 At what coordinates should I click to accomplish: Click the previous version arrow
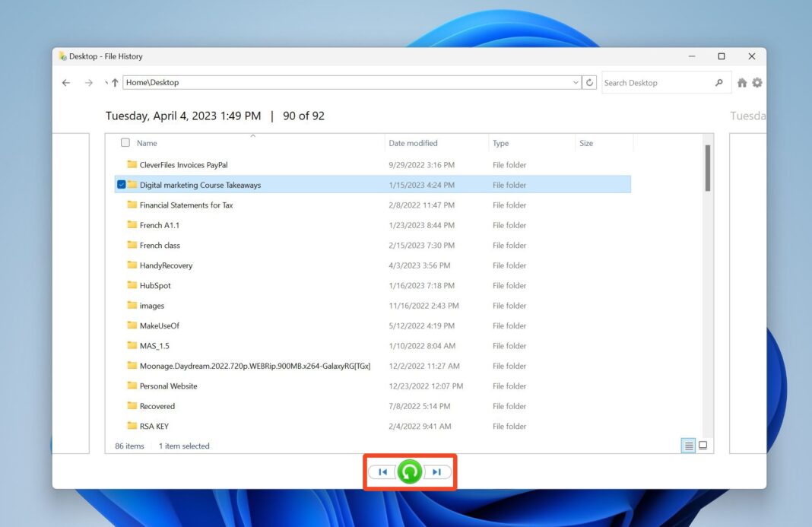click(x=382, y=471)
